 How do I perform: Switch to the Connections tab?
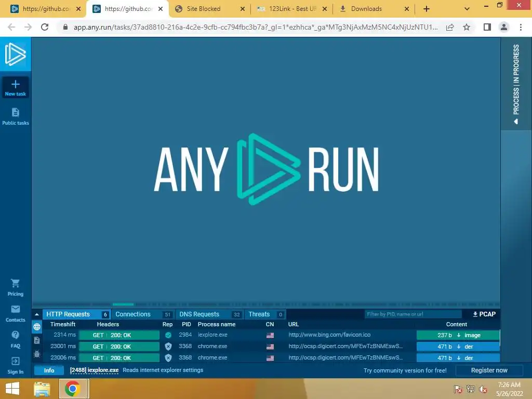(x=143, y=314)
